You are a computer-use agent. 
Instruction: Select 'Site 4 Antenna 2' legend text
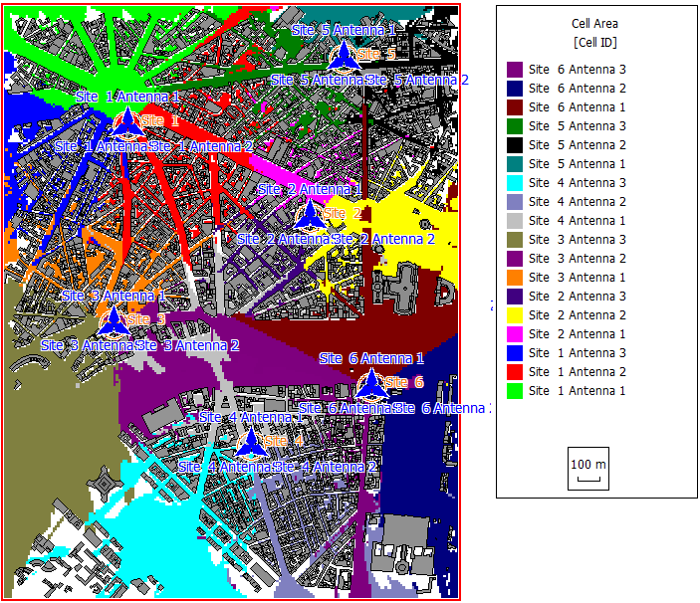[577, 202]
